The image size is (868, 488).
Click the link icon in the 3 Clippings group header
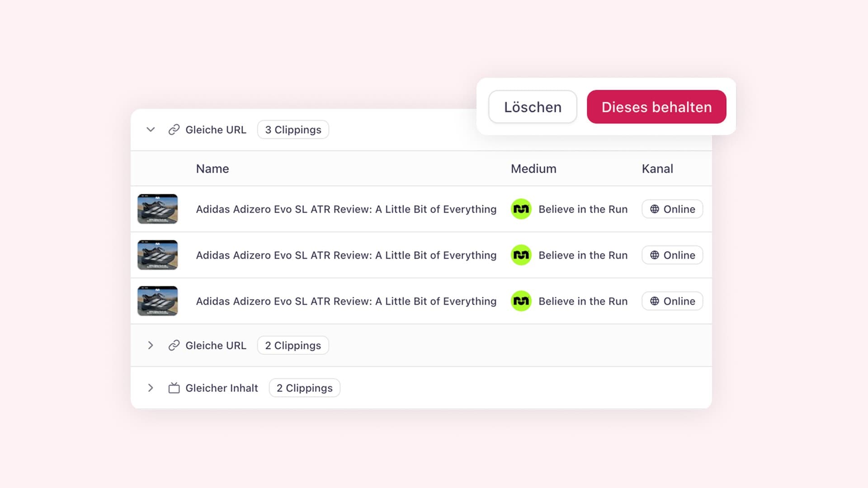pyautogui.click(x=174, y=130)
